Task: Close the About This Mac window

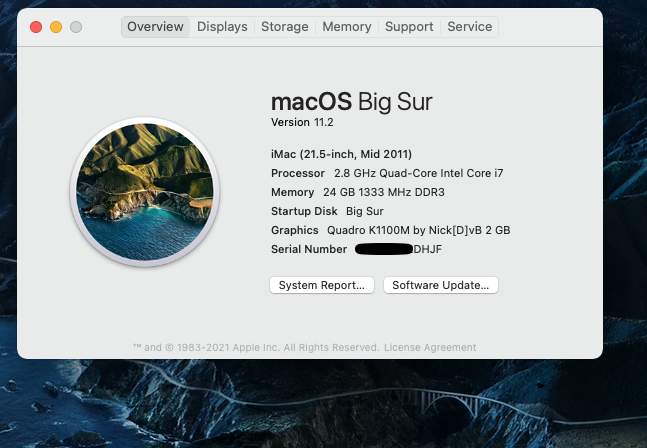Action: [x=36, y=27]
